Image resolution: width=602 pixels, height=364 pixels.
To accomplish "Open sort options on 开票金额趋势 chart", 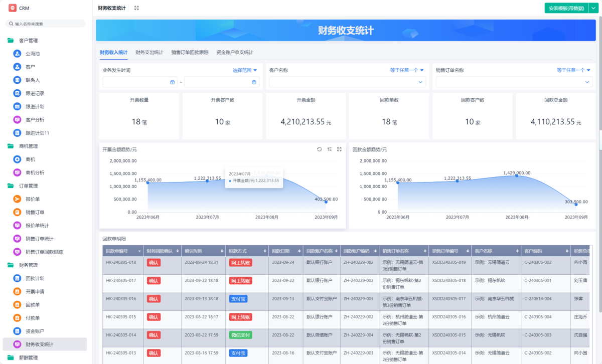I will coord(329,149).
